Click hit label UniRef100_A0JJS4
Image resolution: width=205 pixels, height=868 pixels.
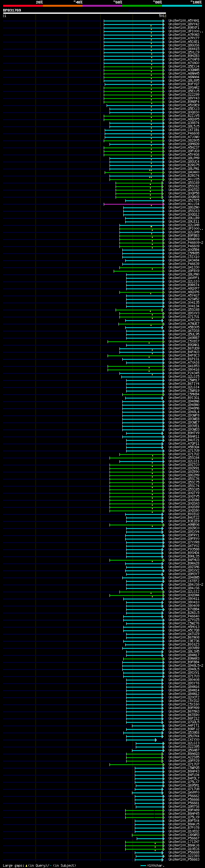point(184,204)
